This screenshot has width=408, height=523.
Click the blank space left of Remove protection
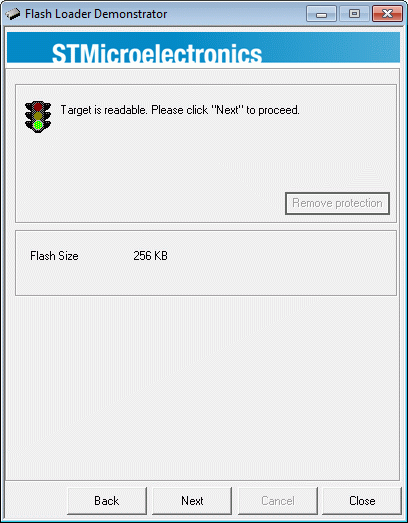click(150, 203)
